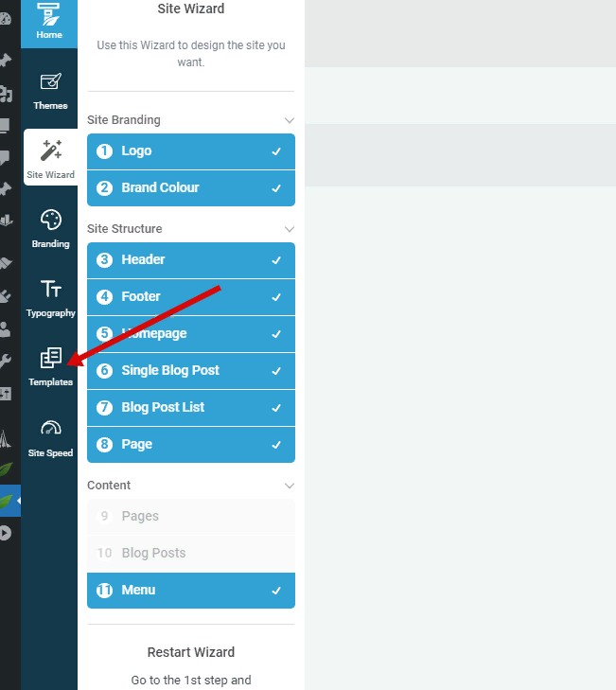Click the Blog Post List step
Viewport: 616px width, 690px height.
(191, 408)
